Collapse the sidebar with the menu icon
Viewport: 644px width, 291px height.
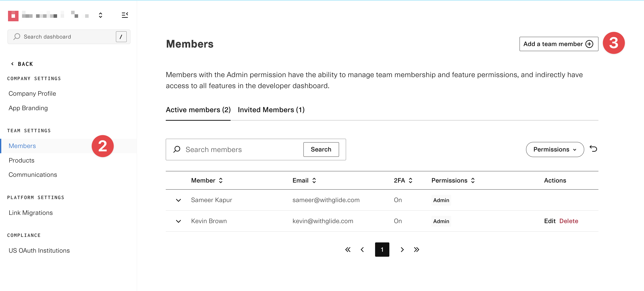point(125,15)
